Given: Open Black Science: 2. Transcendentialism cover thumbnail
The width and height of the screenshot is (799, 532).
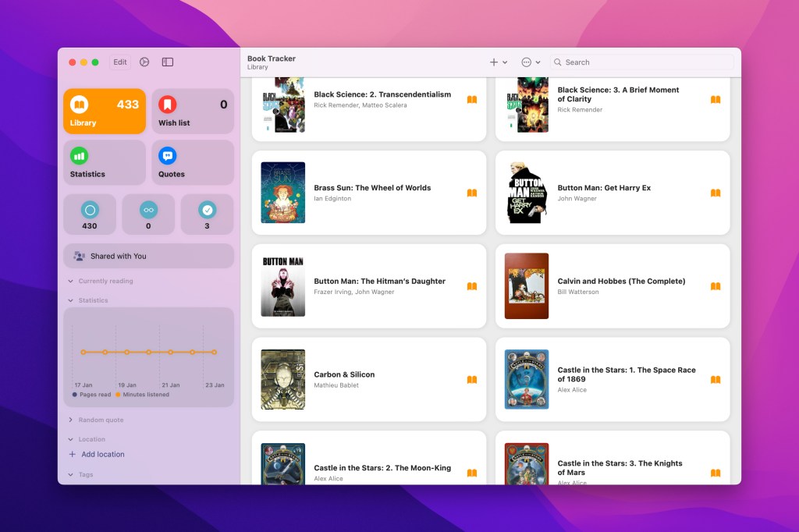Looking at the screenshot, I should 282,105.
